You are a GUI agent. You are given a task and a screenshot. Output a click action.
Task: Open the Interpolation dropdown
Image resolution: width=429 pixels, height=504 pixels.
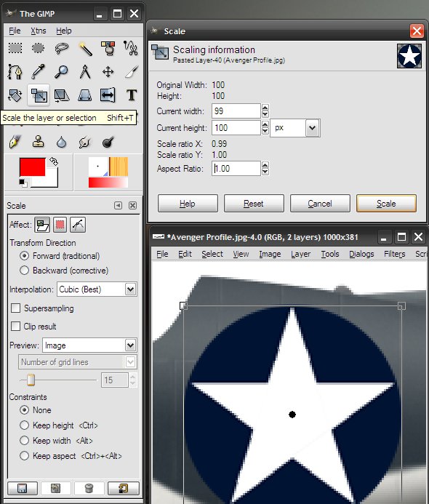(97, 289)
